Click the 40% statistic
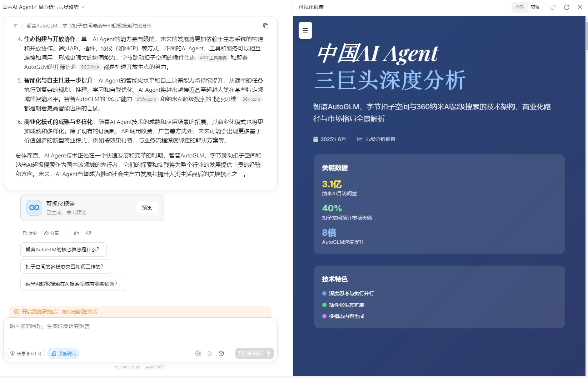 coord(332,208)
